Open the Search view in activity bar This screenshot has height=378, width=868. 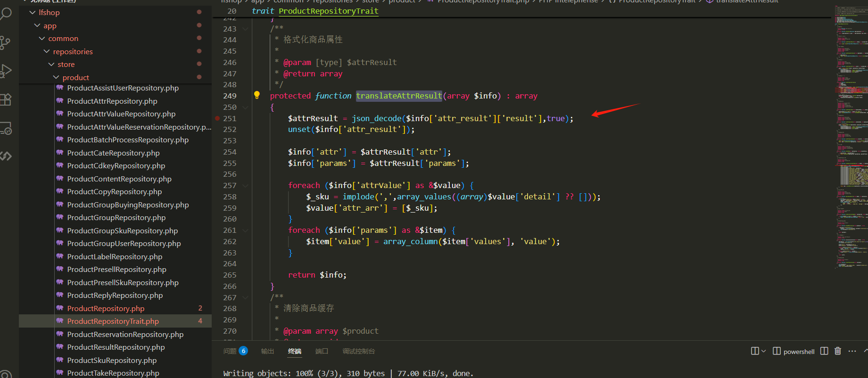[x=6, y=13]
